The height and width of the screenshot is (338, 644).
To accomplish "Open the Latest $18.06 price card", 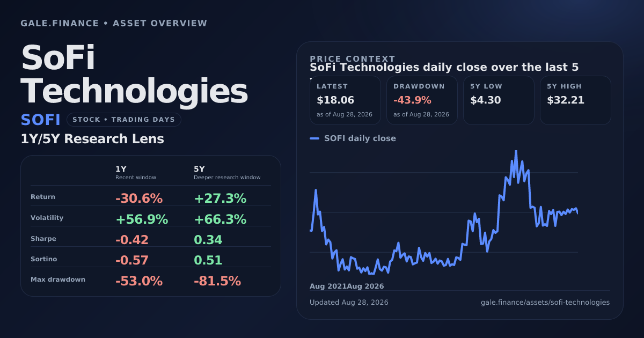I will [x=345, y=100].
